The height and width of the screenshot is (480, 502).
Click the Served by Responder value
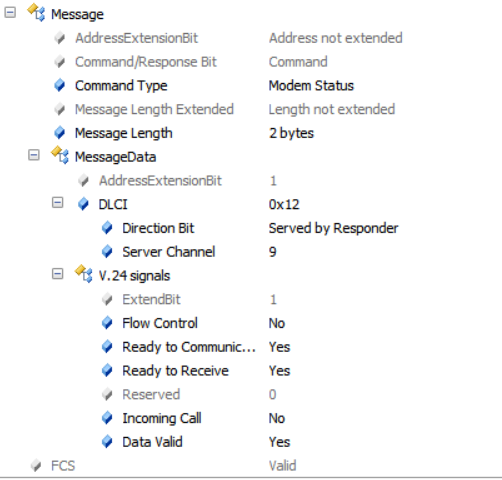pyautogui.click(x=333, y=228)
